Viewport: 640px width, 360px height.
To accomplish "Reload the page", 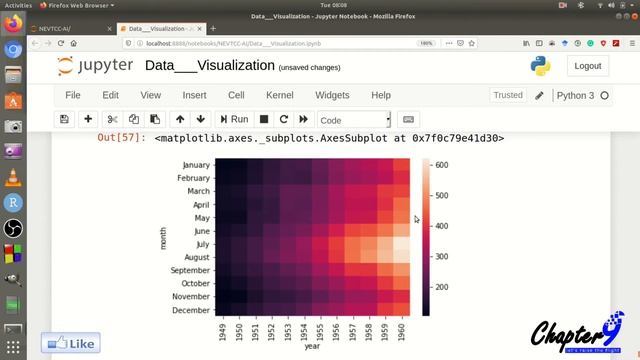I will click(x=61, y=43).
